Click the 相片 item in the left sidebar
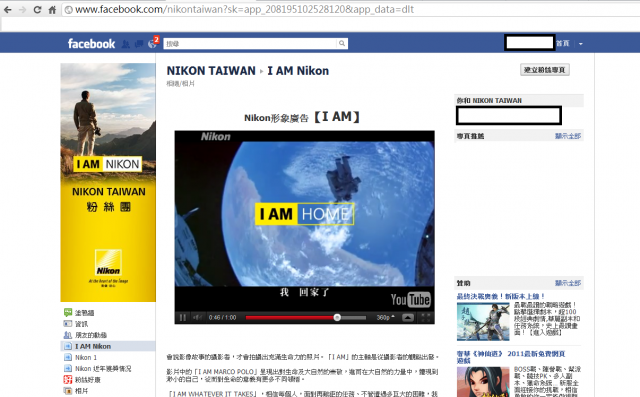This screenshot has width=640, height=397. (x=81, y=391)
